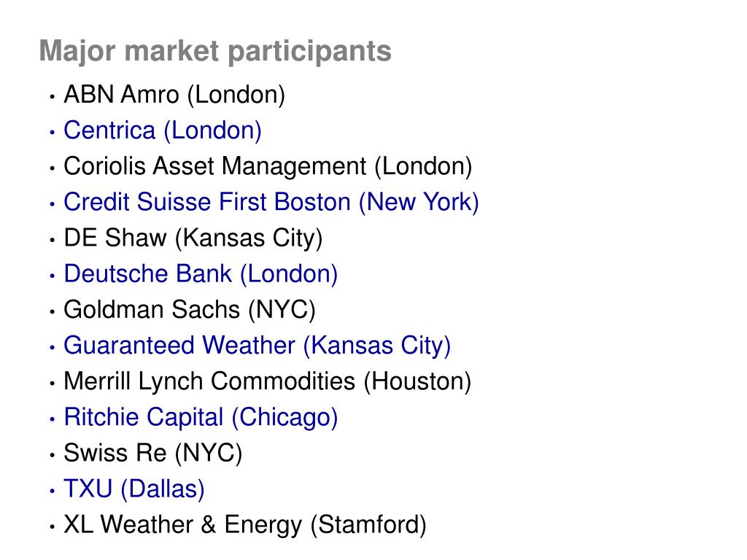Click Coriolis Asset Management (London) text
Image resolution: width=747 pixels, height=560 pixels.
click(x=268, y=167)
